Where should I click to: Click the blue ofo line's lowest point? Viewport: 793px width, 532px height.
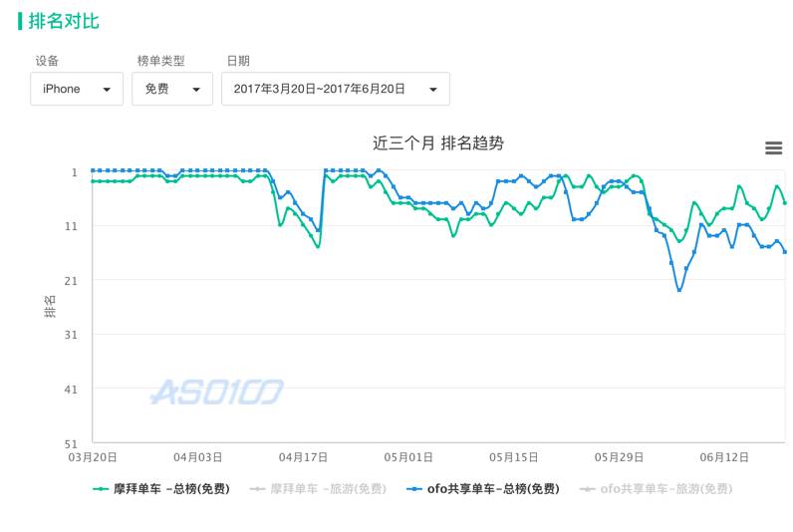[679, 290]
